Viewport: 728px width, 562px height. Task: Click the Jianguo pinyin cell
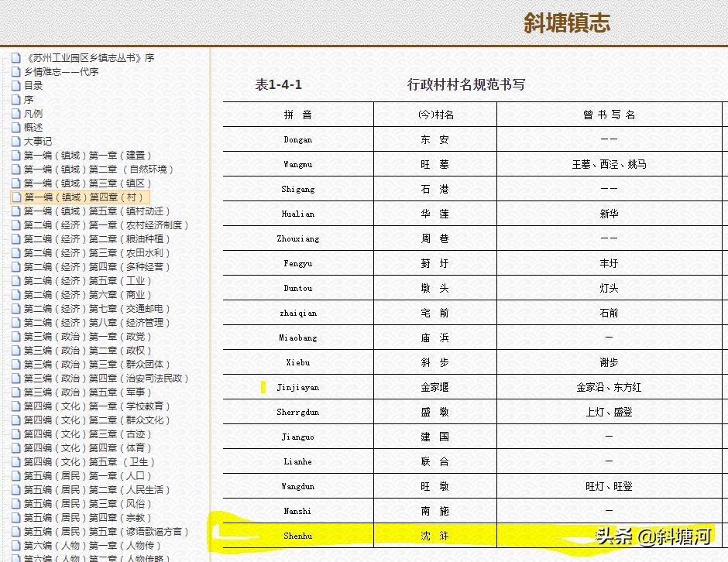[x=297, y=437]
